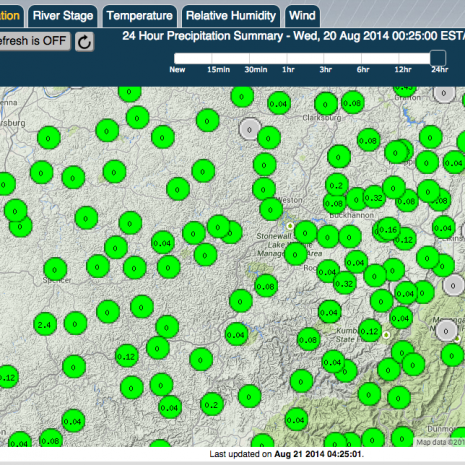Click the 'Map data' attribution label
The height and width of the screenshot is (465, 465).
(x=440, y=442)
